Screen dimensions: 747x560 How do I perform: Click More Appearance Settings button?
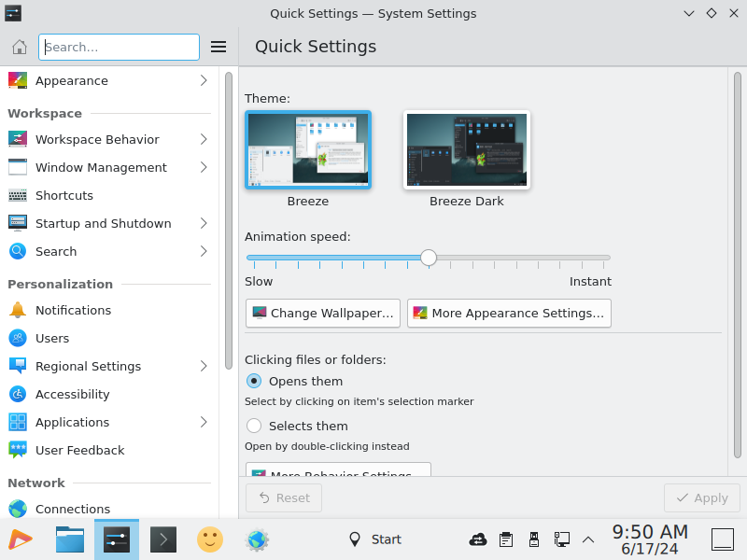pyautogui.click(x=509, y=313)
